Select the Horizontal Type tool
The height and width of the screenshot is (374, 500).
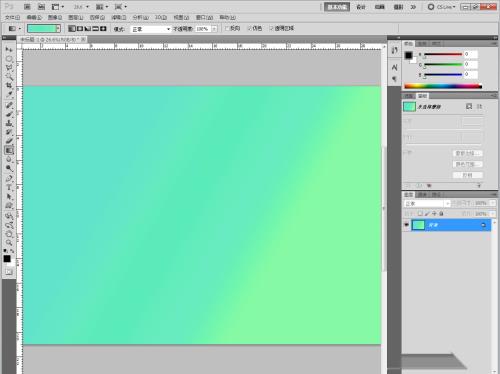point(9,188)
